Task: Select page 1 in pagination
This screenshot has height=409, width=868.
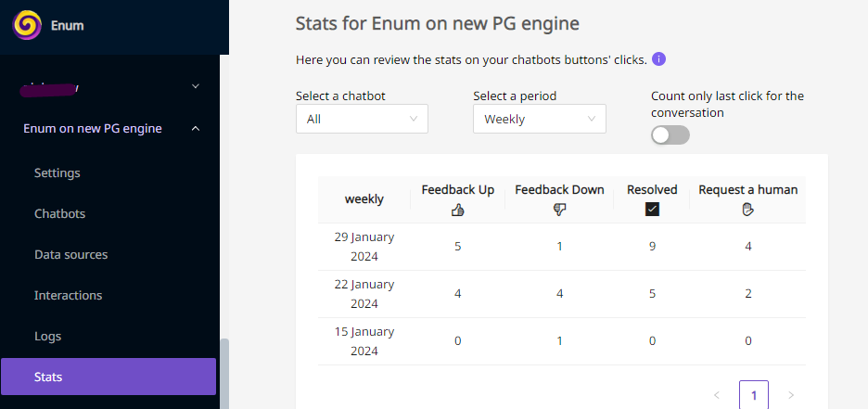Action: click(x=754, y=394)
